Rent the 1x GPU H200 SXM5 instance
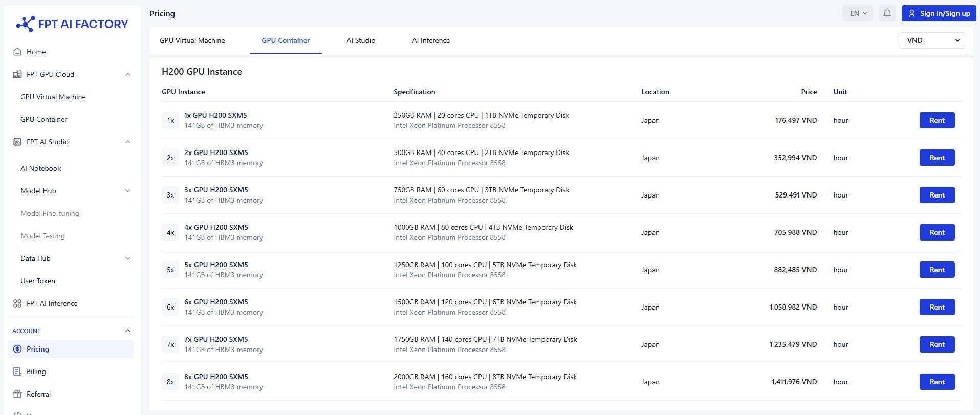Screen dimensions: 980x415 (937, 120)
